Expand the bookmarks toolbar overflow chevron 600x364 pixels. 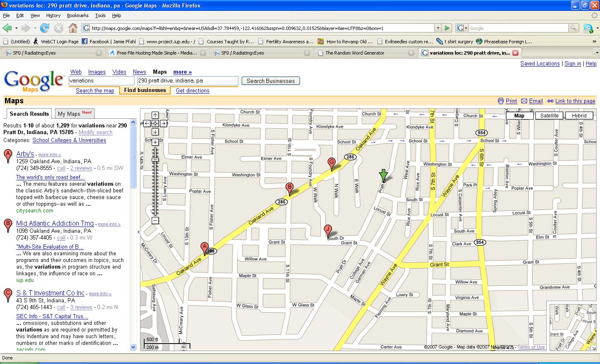(594, 42)
